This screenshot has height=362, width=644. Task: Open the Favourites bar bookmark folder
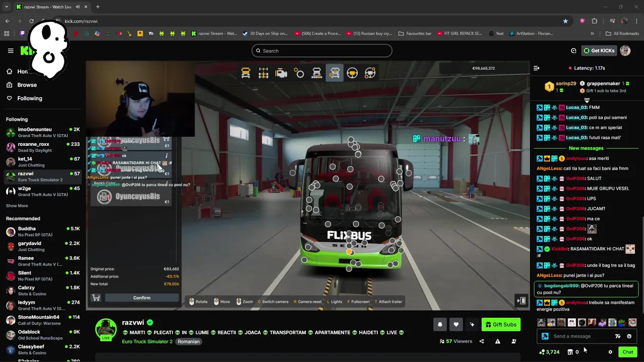tap(415, 34)
